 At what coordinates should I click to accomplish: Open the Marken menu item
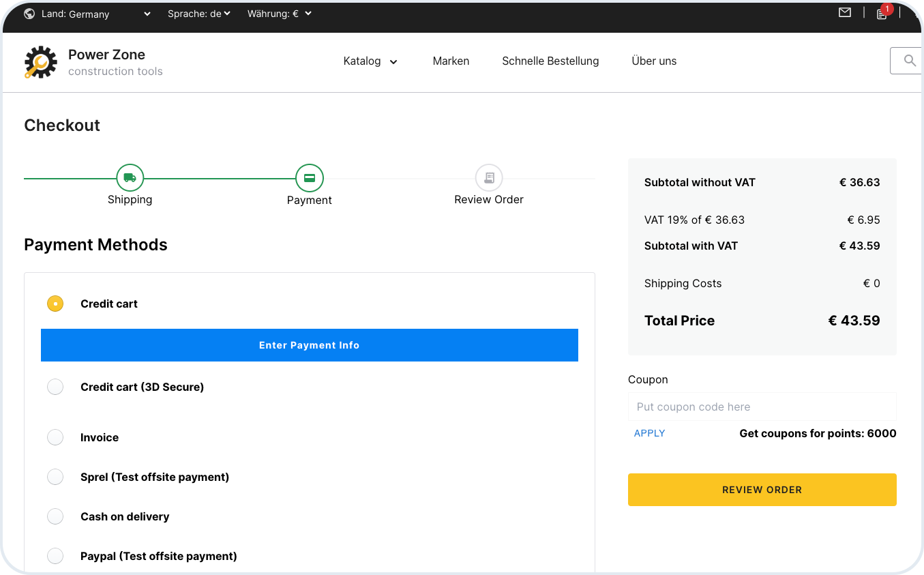click(x=451, y=61)
